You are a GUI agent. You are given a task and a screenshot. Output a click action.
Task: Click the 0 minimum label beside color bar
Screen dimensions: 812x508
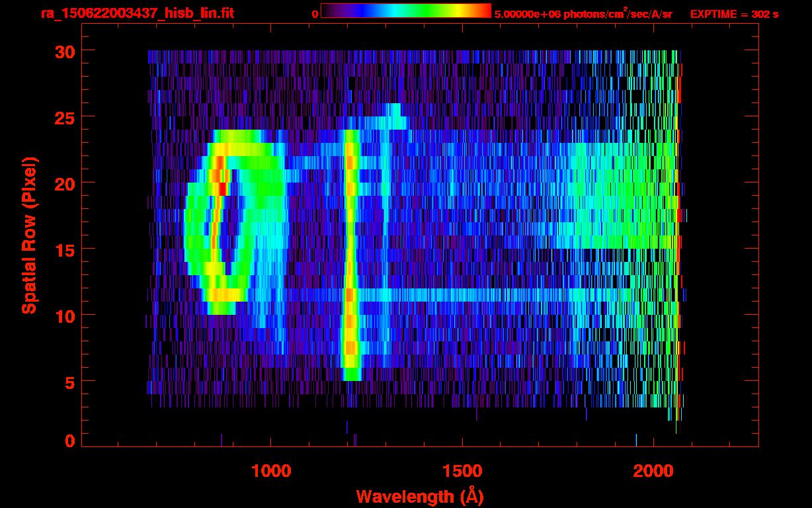(x=315, y=14)
